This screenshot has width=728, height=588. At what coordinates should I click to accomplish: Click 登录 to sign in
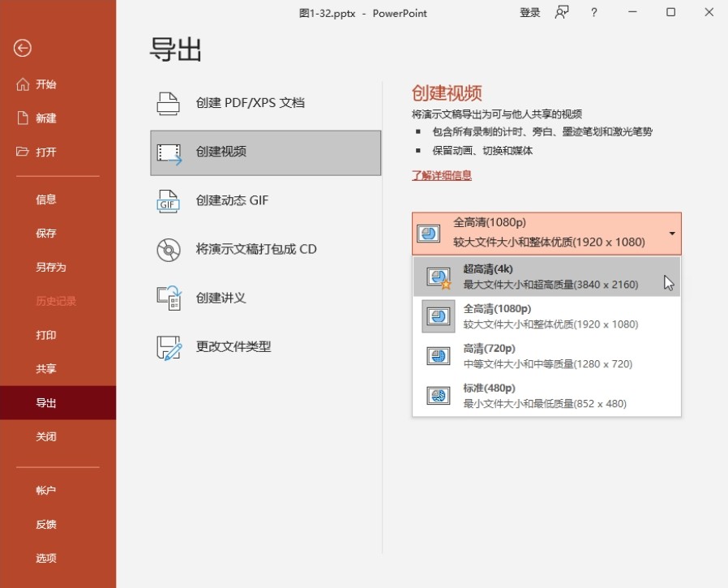point(529,13)
